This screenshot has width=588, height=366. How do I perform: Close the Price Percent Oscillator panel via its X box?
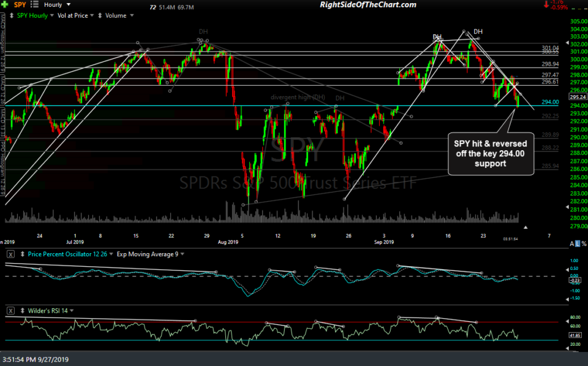click(10, 254)
